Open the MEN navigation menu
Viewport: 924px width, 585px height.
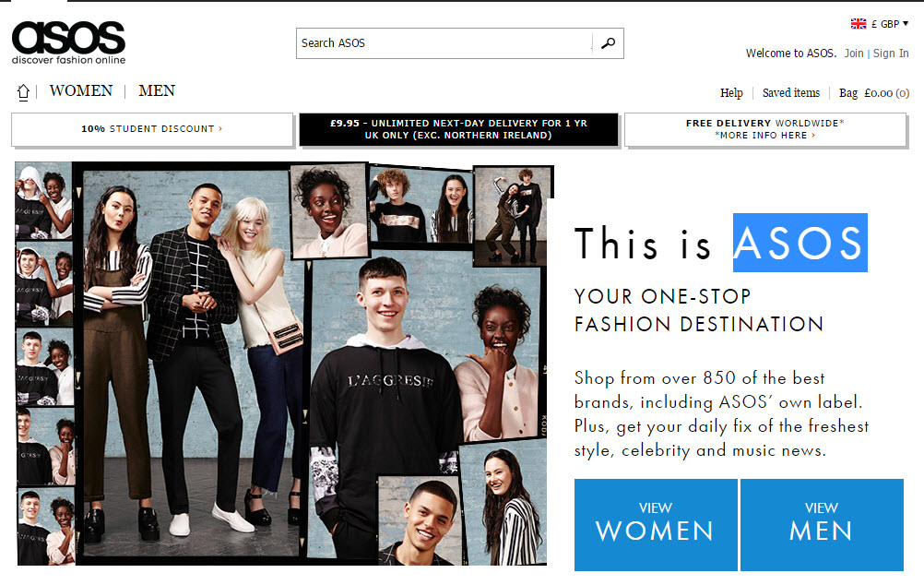(157, 90)
